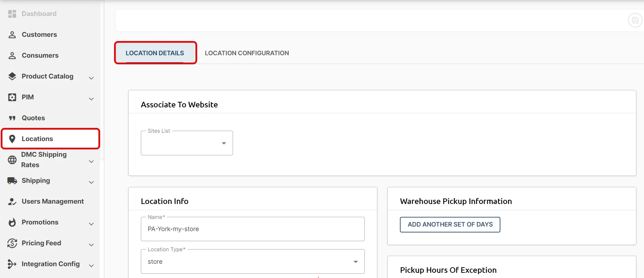
Task: Expand the PIM menu chevron
Action: (91, 99)
